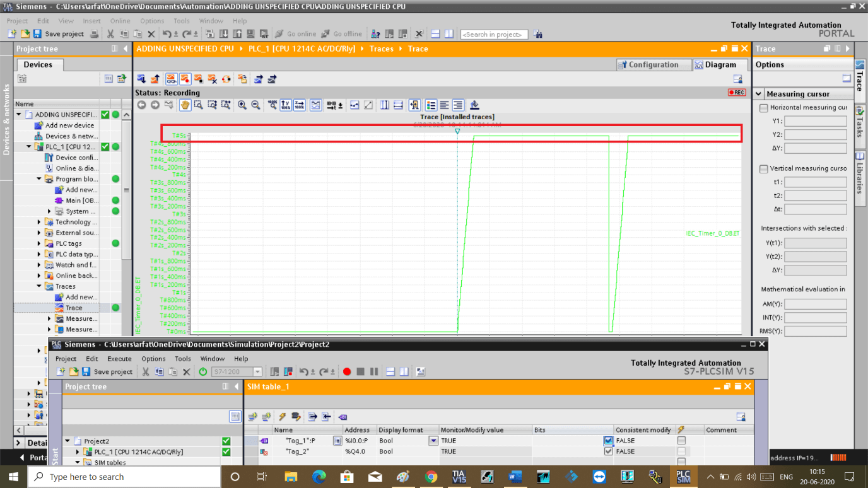This screenshot has width=868, height=488.
Task: Click the red record button in PLCSIM
Action: tap(347, 371)
